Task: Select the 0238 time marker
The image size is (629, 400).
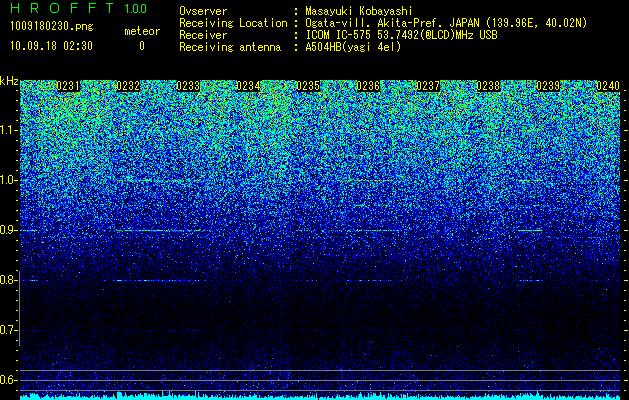Action: coord(488,86)
